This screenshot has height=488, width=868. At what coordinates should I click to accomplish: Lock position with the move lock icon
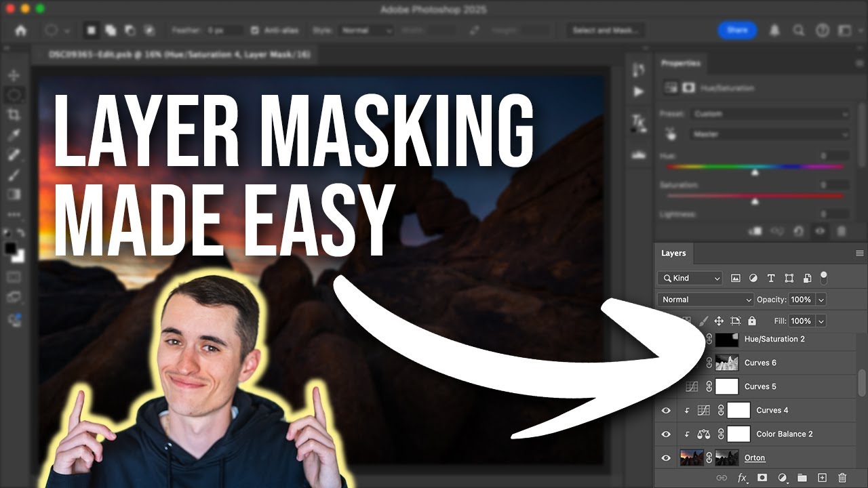tap(719, 321)
